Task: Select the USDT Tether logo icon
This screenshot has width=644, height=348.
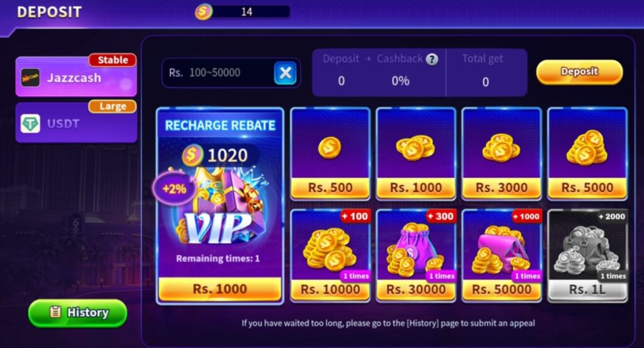Action: (x=30, y=124)
